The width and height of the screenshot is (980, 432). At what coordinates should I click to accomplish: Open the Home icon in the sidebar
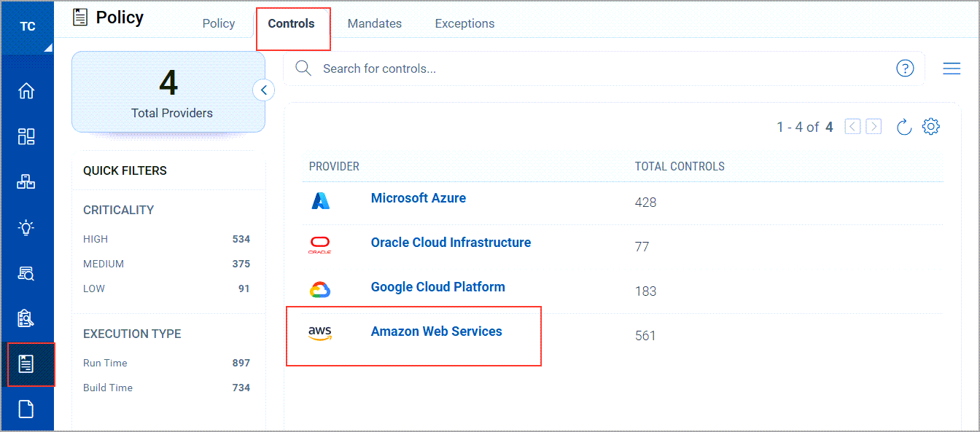coord(26,91)
